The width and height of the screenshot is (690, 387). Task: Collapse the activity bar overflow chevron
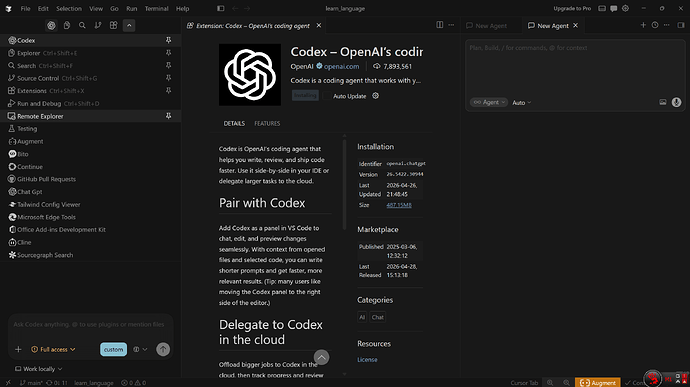coord(129,26)
